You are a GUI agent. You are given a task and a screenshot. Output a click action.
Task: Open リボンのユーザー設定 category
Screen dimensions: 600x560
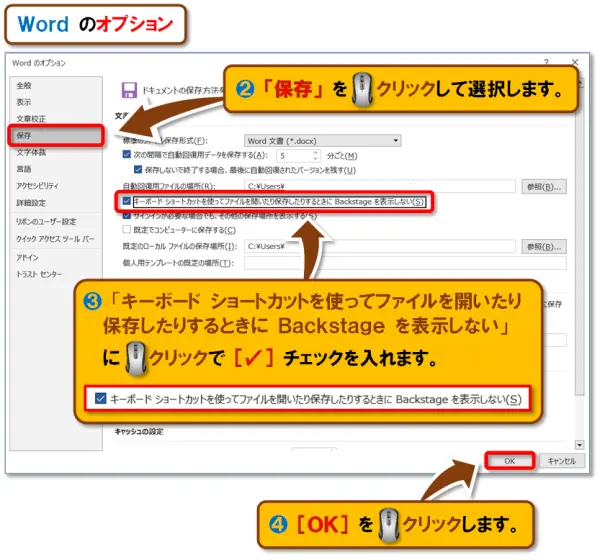46,221
